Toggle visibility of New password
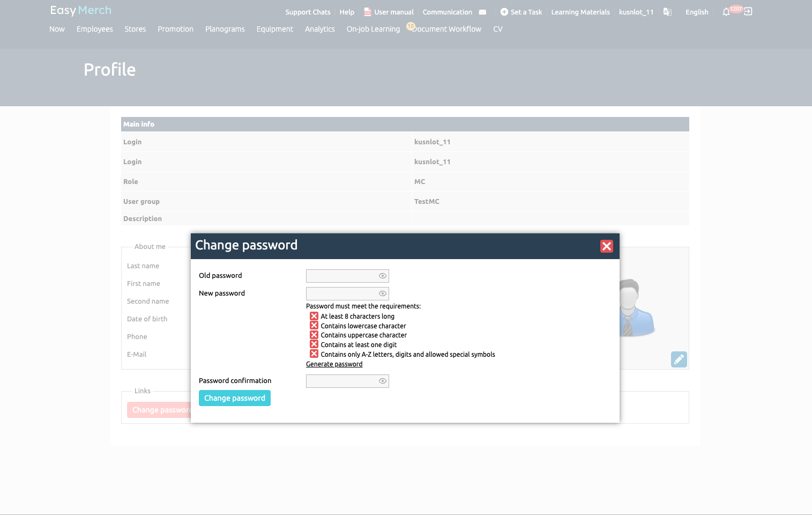The image size is (812, 515). click(x=382, y=293)
